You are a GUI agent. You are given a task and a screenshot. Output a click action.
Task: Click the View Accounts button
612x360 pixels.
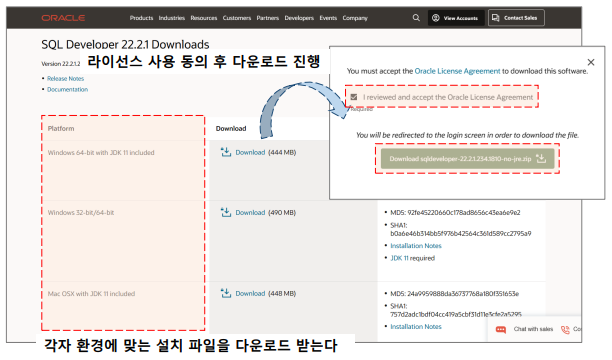[x=456, y=18]
